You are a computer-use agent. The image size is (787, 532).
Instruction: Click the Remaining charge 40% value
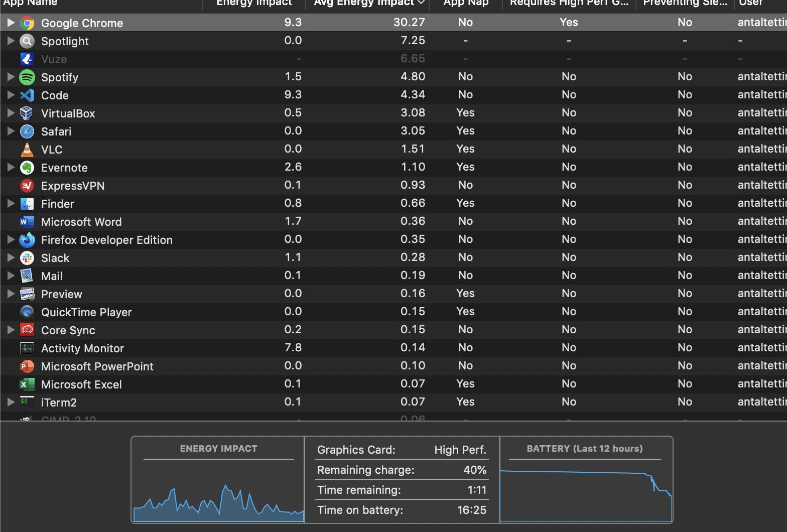pos(475,470)
